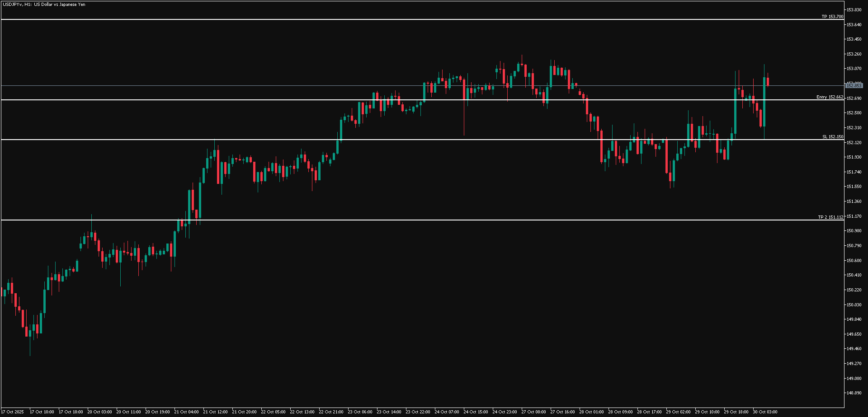
Task: Click the 23 Oct 06:00 time axis label
Action: pyautogui.click(x=360, y=412)
